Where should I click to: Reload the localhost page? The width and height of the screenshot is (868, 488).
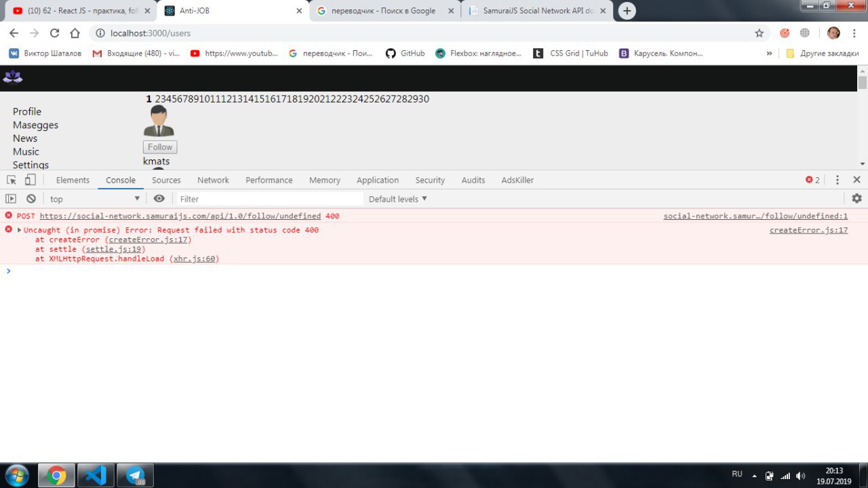[54, 33]
